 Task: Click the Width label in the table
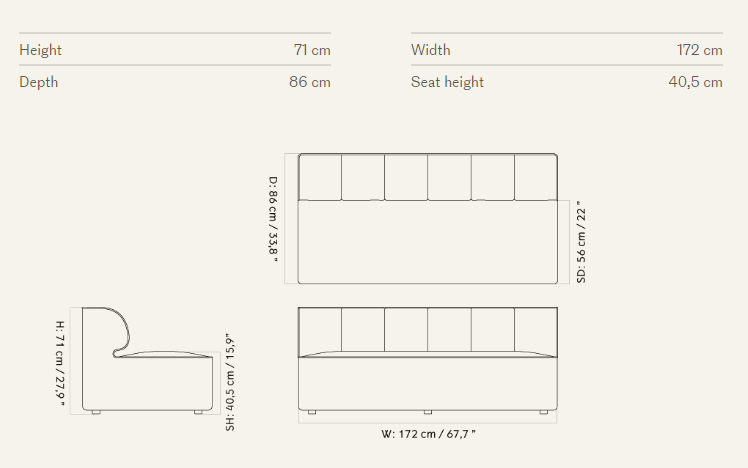coord(431,50)
